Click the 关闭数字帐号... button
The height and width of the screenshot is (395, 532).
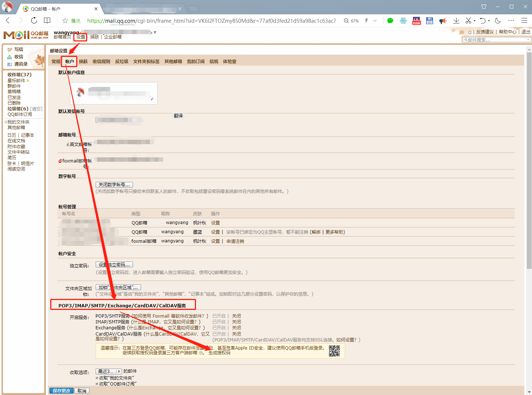click(x=114, y=185)
